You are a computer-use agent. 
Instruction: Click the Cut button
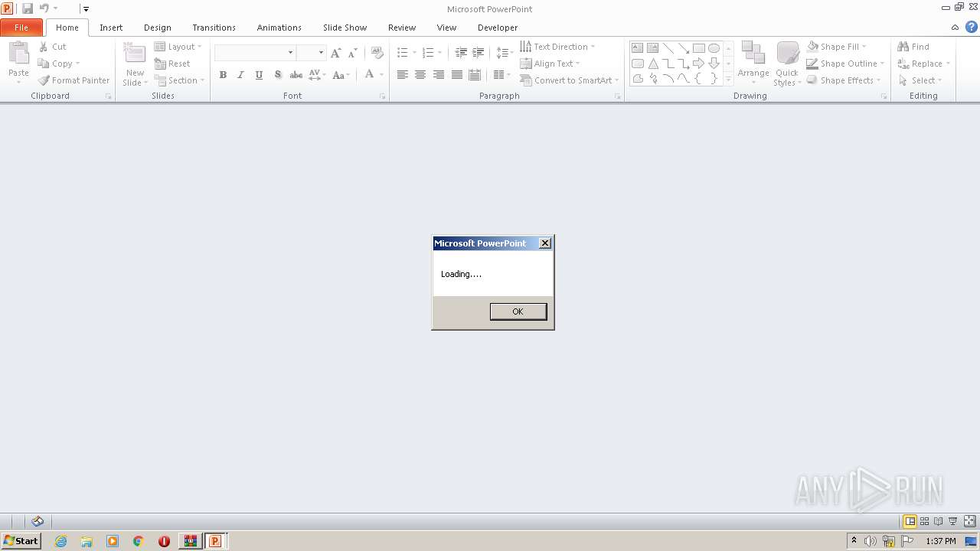tap(53, 47)
